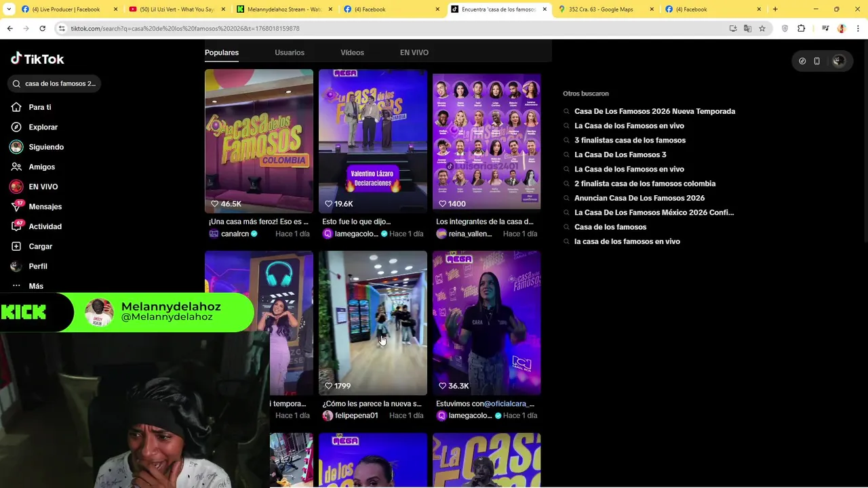Image resolution: width=868 pixels, height=488 pixels.
Task: Search Anuncian Casa De Los Famosos 2026
Action: pyautogui.click(x=639, y=198)
